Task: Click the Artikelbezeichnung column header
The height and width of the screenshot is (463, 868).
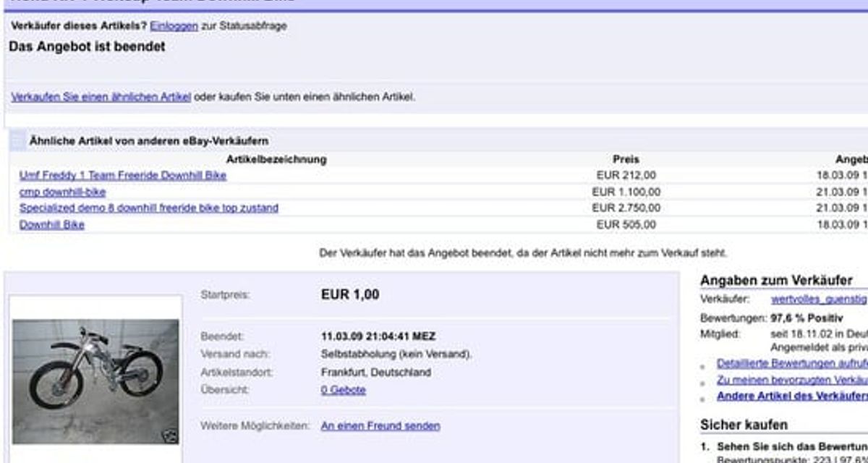Action: tap(276, 159)
